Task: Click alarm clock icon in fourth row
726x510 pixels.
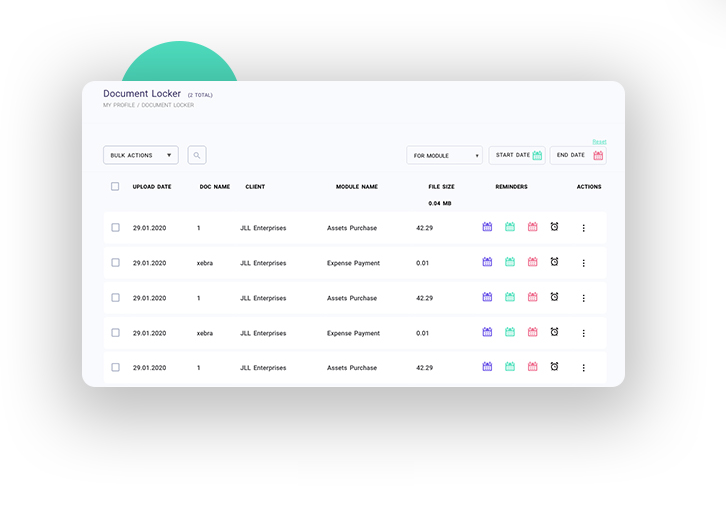Action: (x=554, y=332)
